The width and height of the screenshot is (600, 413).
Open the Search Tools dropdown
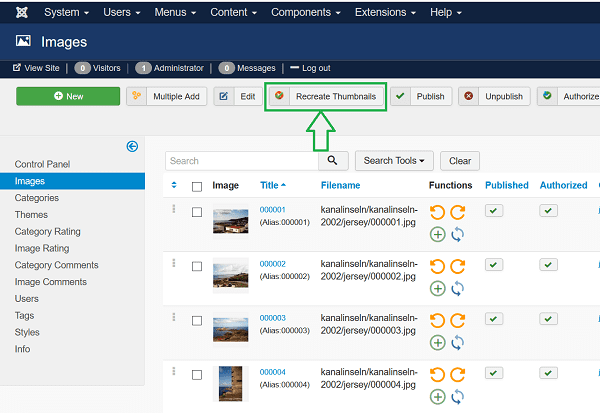coord(398,160)
